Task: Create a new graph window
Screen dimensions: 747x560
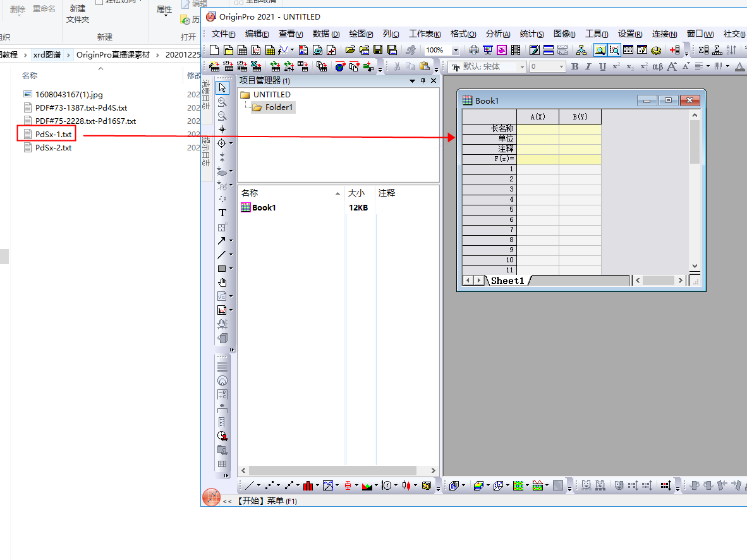Action: pos(256,50)
